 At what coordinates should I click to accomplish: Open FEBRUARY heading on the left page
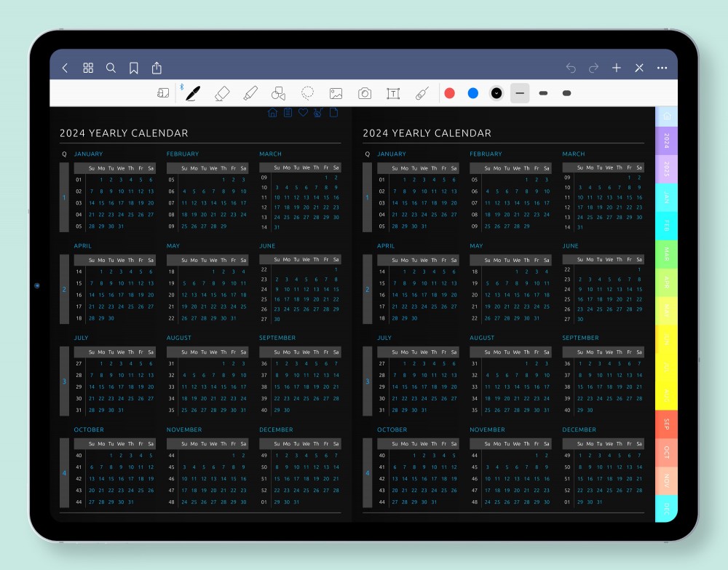click(x=183, y=154)
